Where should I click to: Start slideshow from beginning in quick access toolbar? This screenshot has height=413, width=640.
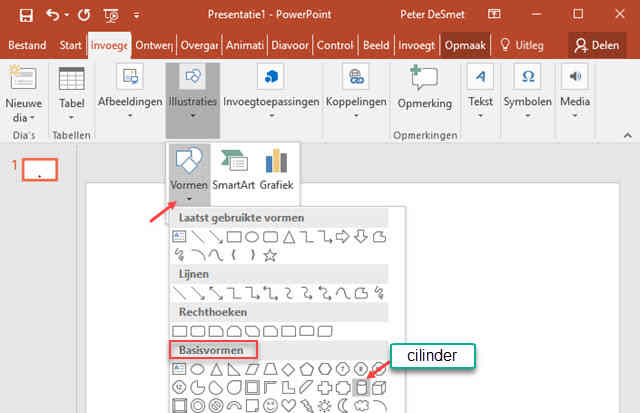pos(111,16)
